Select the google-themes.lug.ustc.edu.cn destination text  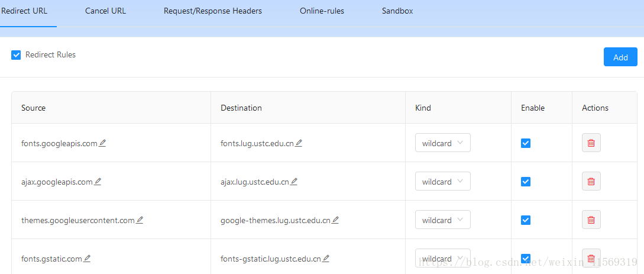276,221
